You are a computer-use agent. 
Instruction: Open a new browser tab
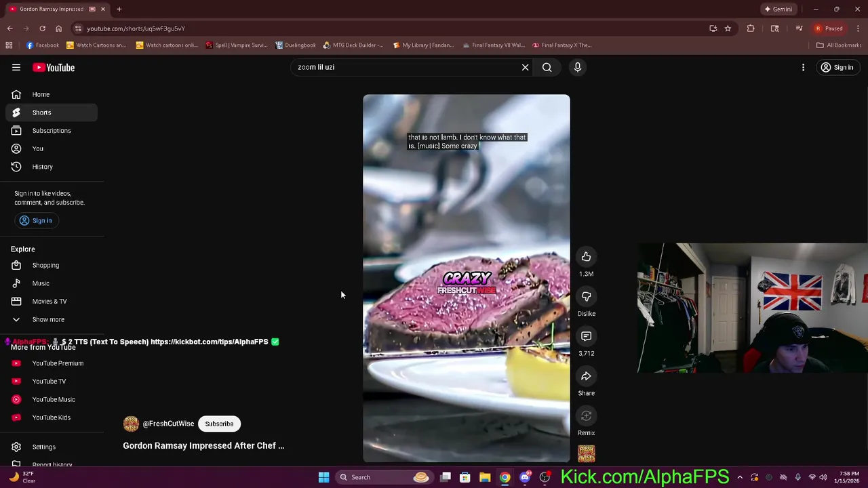point(119,9)
